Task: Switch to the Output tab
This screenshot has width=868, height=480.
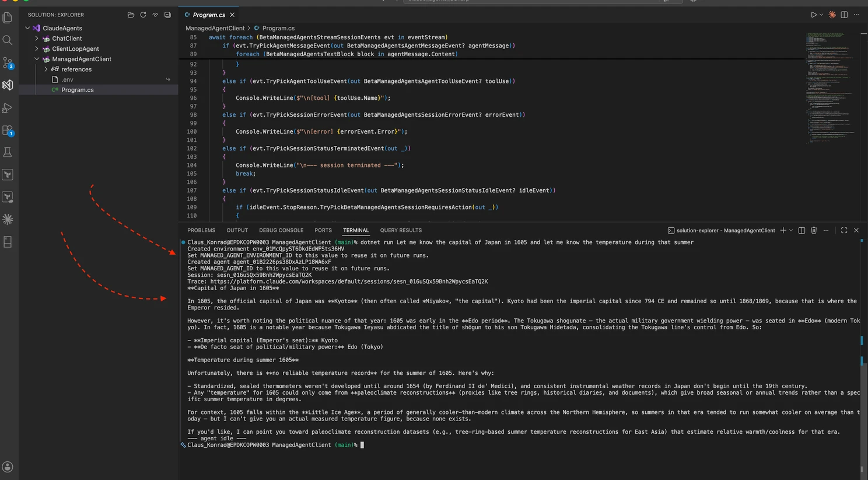Action: coord(237,230)
